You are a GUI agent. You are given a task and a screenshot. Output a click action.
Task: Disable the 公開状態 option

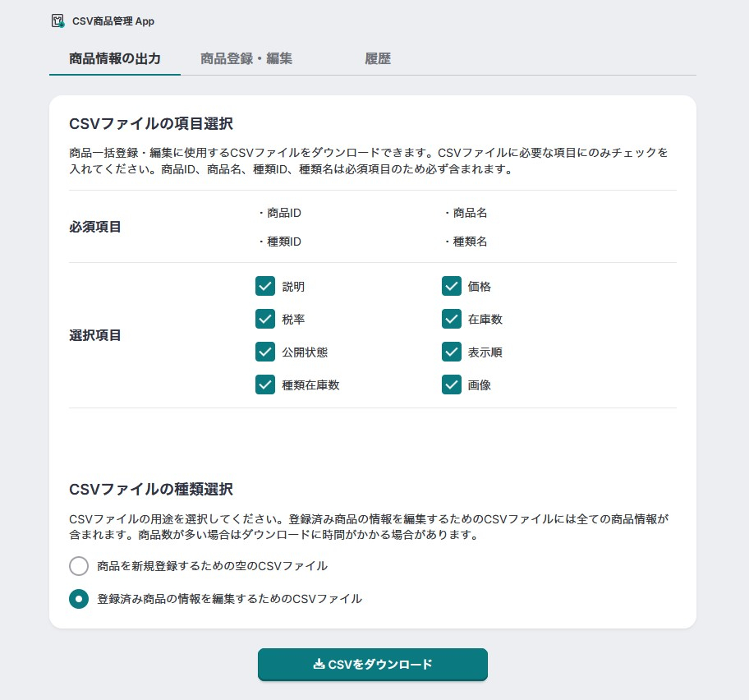click(265, 352)
